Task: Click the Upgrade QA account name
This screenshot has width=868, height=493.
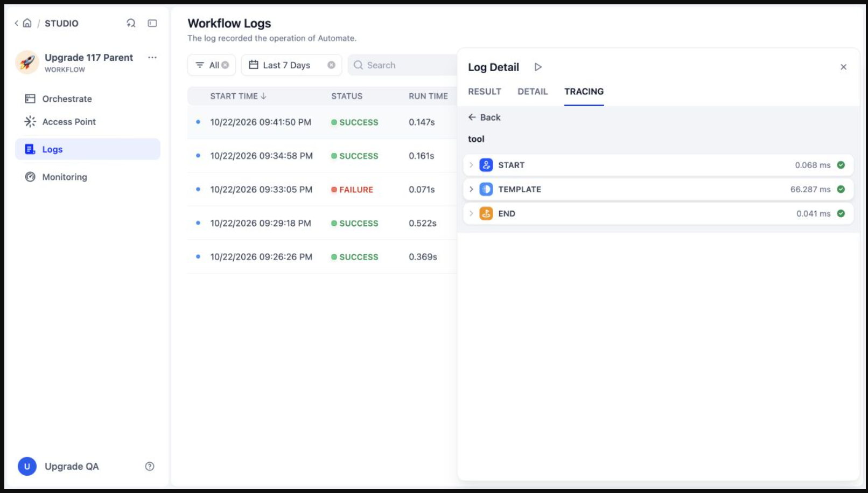Action: (x=72, y=467)
